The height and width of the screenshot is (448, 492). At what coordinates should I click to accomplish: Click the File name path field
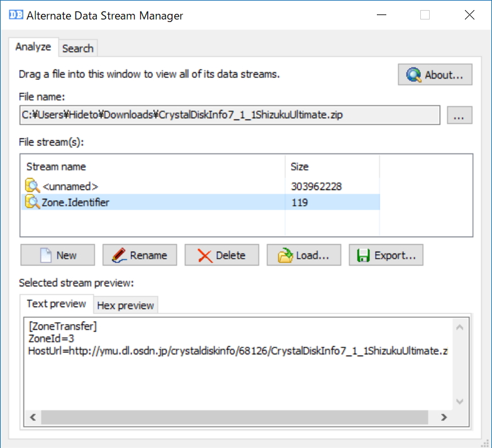point(229,115)
